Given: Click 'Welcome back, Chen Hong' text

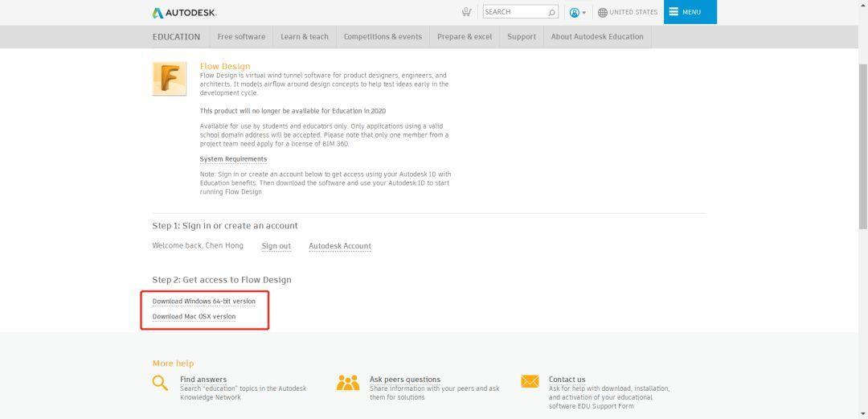Looking at the screenshot, I should pos(198,245).
